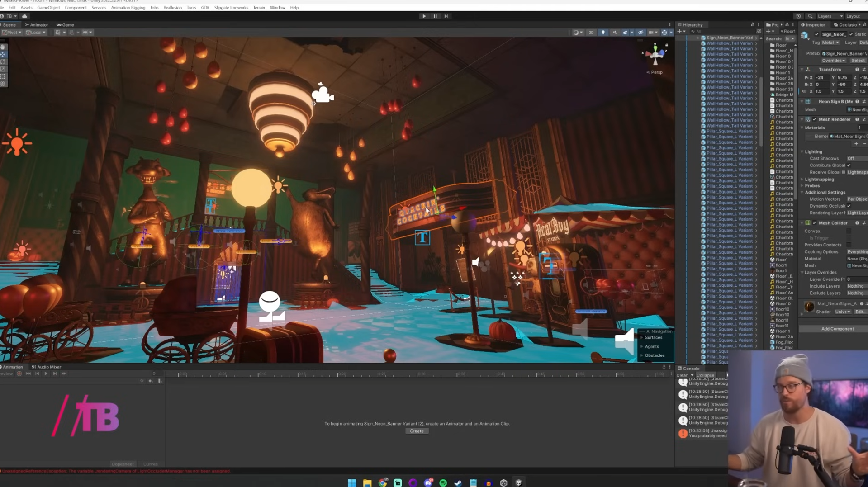Open the Pivot handle position dropdown
The image size is (868, 487).
click(x=12, y=33)
